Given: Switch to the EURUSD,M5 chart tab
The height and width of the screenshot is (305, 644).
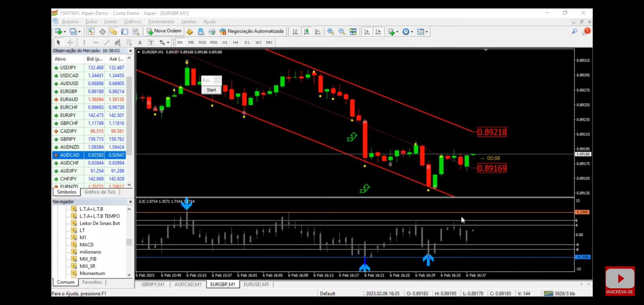Looking at the screenshot, I should (x=256, y=284).
